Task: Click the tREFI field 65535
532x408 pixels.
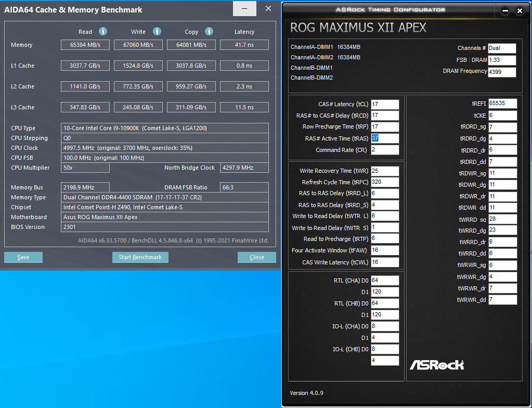Action: click(x=502, y=104)
